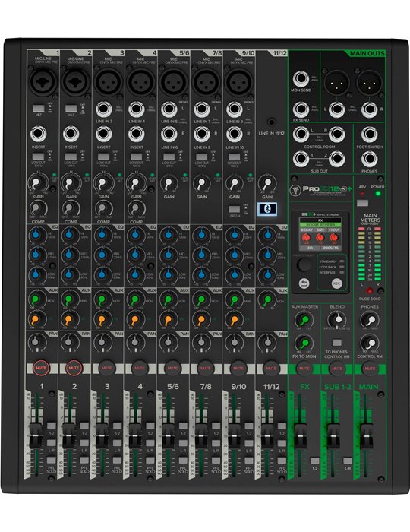Click the Line In 3 jack
This screenshot has height=532, width=410.
[x=104, y=109]
